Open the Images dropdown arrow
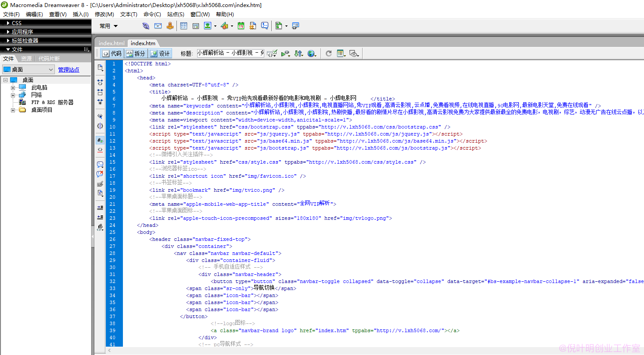 click(x=215, y=26)
